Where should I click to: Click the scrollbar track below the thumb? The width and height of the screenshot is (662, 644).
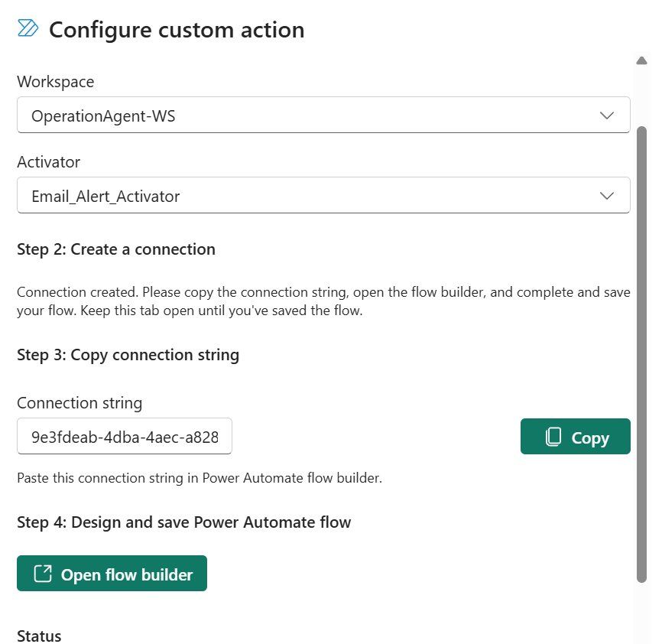[641, 612]
